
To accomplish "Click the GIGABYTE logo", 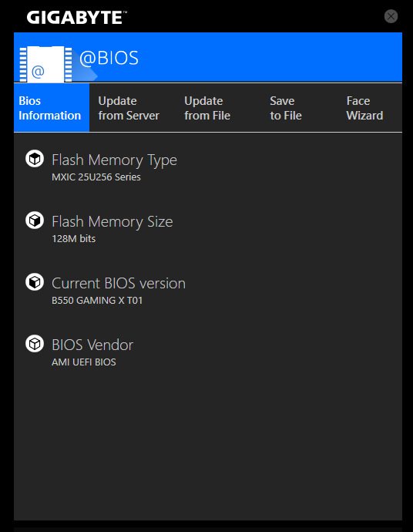I will coord(76,17).
